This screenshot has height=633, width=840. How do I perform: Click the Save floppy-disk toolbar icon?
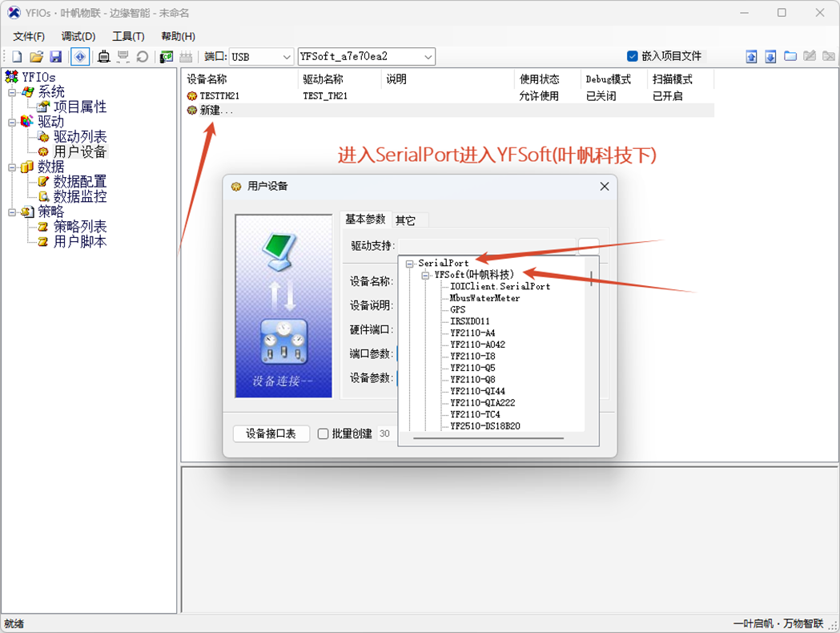click(x=56, y=56)
